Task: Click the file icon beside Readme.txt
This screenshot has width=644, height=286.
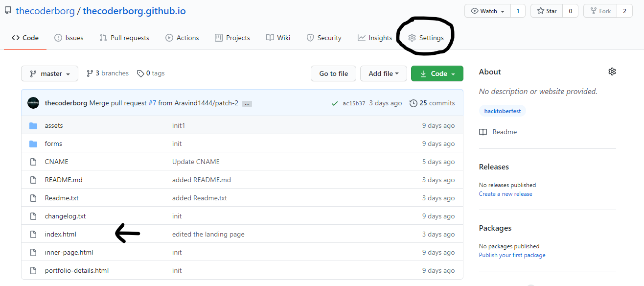Action: tap(33, 198)
